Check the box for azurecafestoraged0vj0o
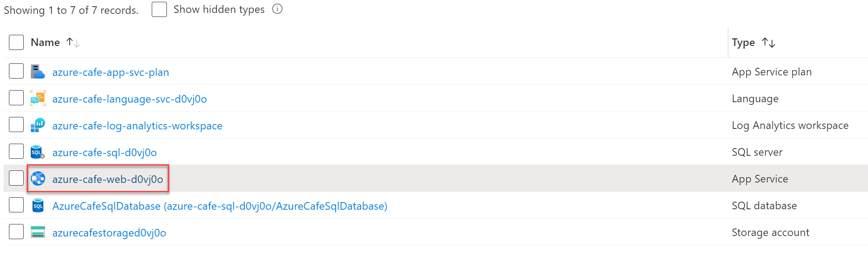Image resolution: width=868 pixels, height=261 pixels. [17, 232]
